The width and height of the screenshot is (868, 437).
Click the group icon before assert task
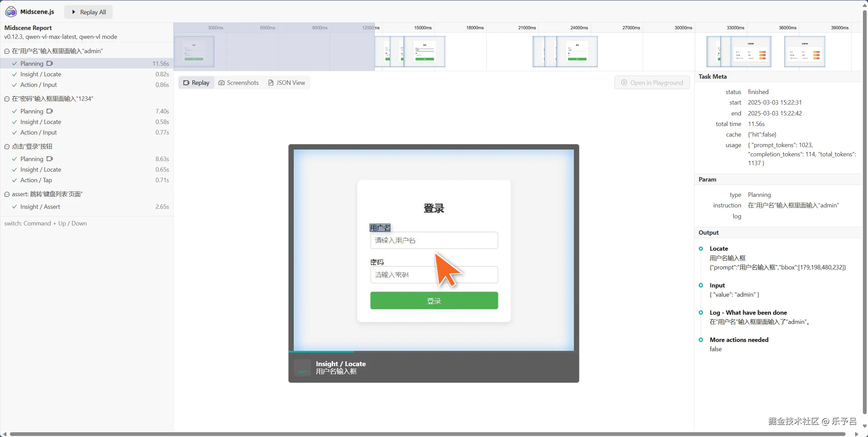pos(7,194)
